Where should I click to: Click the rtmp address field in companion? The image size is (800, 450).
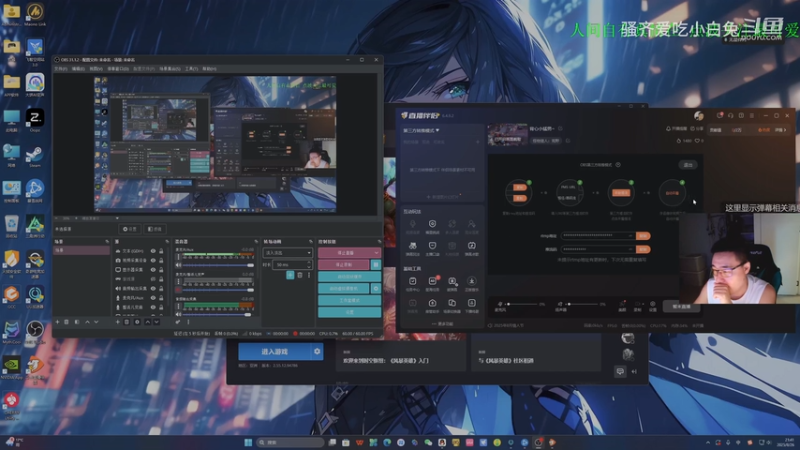pyautogui.click(x=597, y=236)
